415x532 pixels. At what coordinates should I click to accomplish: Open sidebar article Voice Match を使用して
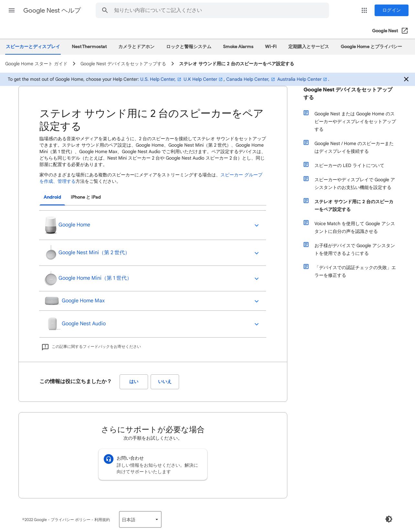pos(355,227)
